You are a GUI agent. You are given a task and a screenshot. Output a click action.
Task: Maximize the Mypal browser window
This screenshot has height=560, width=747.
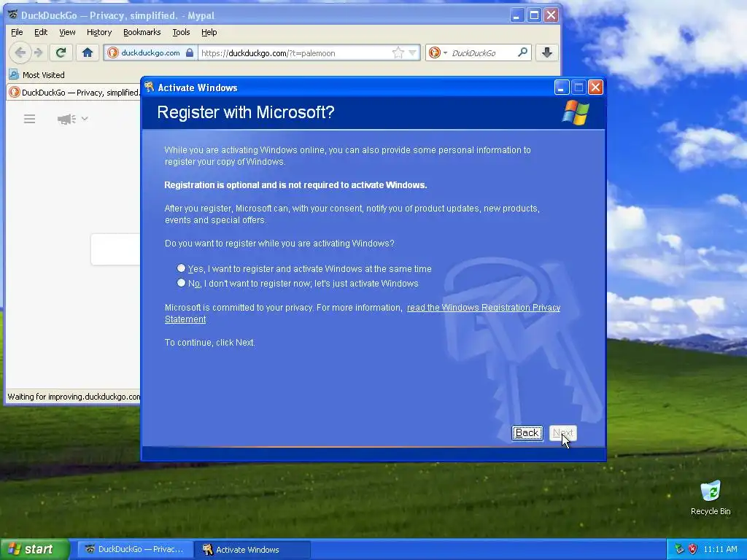click(x=534, y=15)
